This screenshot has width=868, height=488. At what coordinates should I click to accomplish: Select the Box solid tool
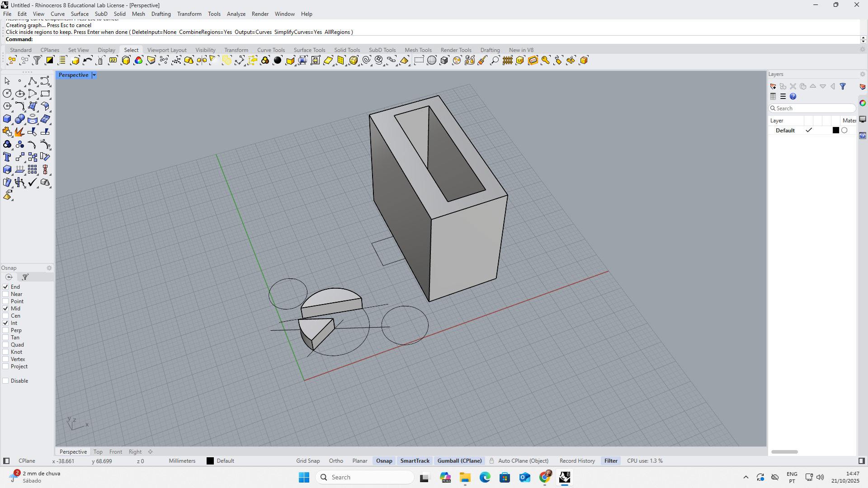[7, 119]
